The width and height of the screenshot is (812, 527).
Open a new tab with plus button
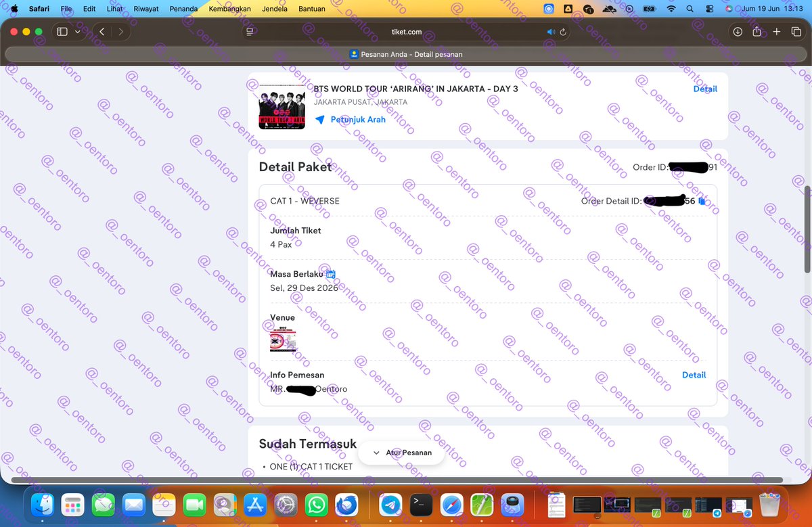(x=777, y=32)
